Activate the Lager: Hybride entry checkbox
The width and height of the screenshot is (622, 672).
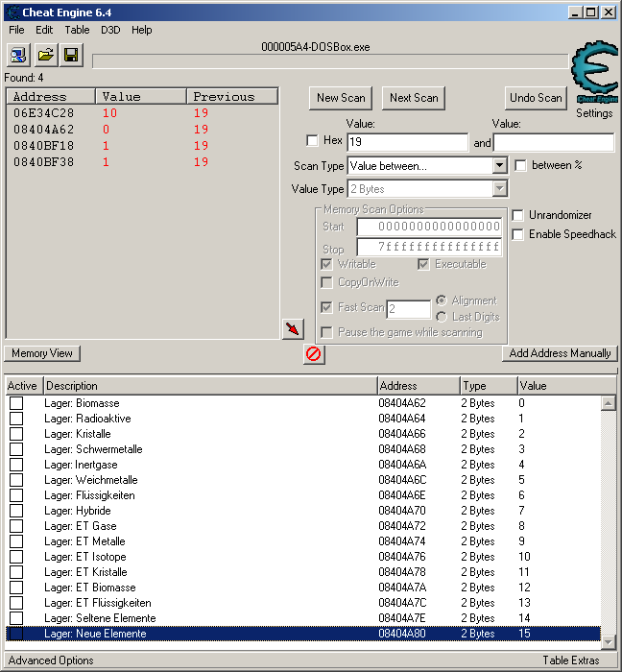(16, 511)
